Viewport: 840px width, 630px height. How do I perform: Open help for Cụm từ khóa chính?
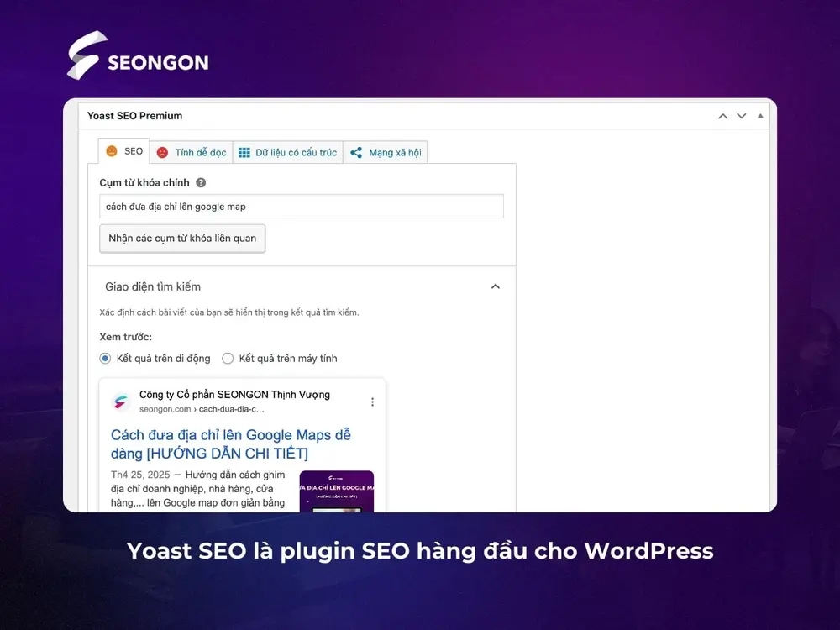[x=201, y=182]
